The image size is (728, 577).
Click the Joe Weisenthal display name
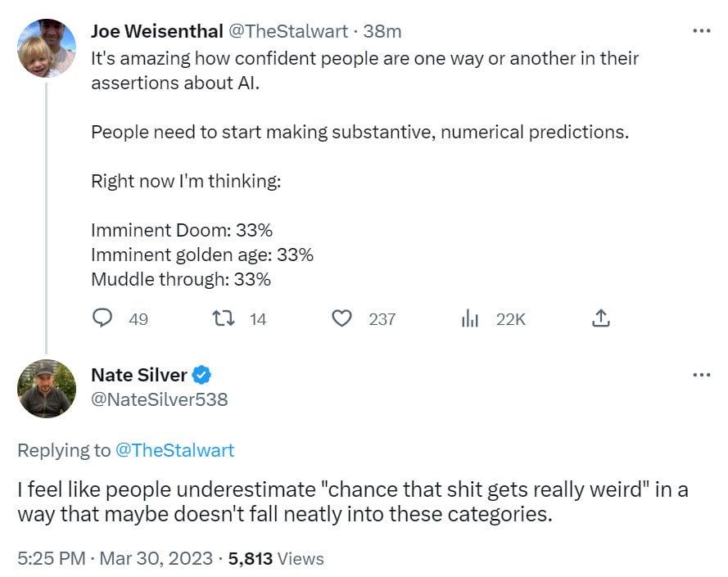coord(156,31)
